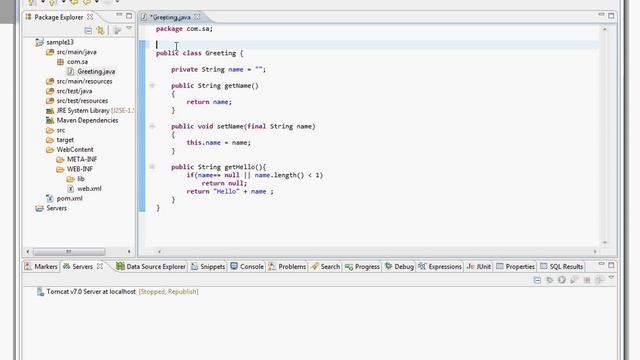This screenshot has width=640, height=360.
Task: Select src/main/resources folder
Action: (x=84, y=81)
